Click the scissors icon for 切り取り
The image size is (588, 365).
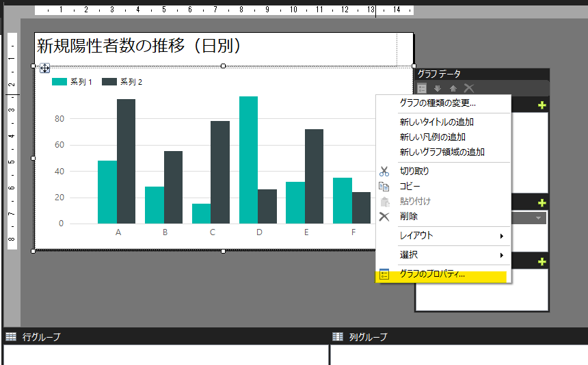[x=384, y=172]
